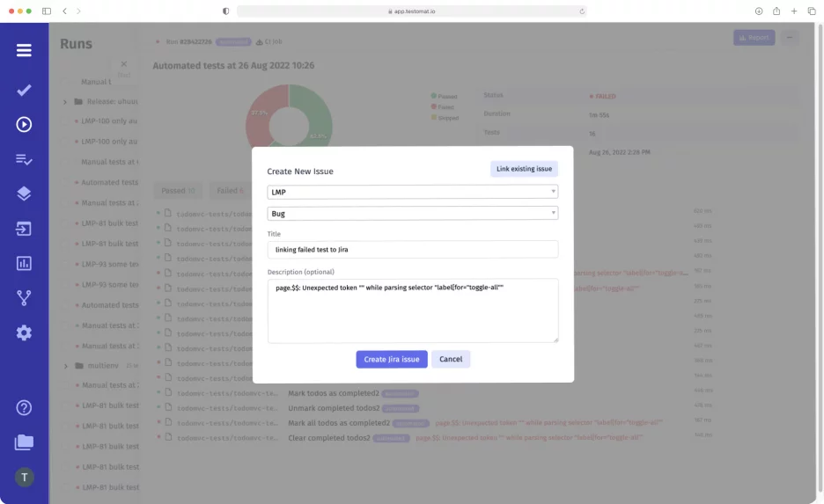Open Imports via the arrow-in-box icon
Screen dimensions: 824x504
(24, 229)
